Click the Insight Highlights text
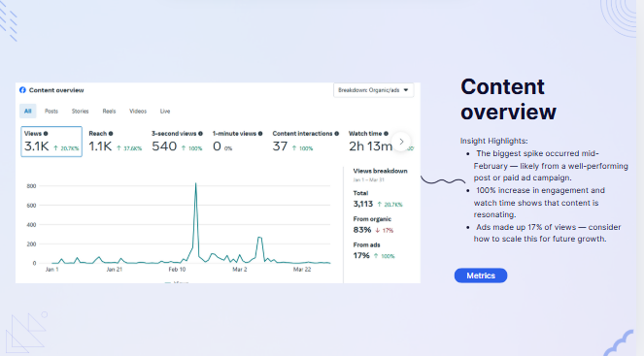This screenshot has width=644, height=356. [493, 141]
